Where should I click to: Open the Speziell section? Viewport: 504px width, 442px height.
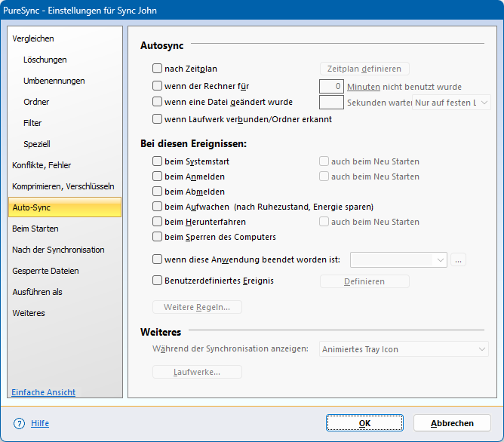(65, 144)
